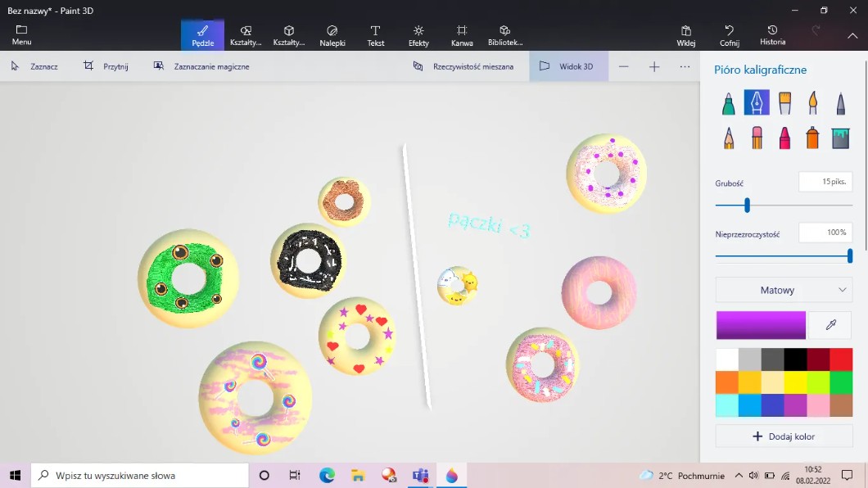Enable Rzeczywistość mieszana mode

(x=463, y=66)
